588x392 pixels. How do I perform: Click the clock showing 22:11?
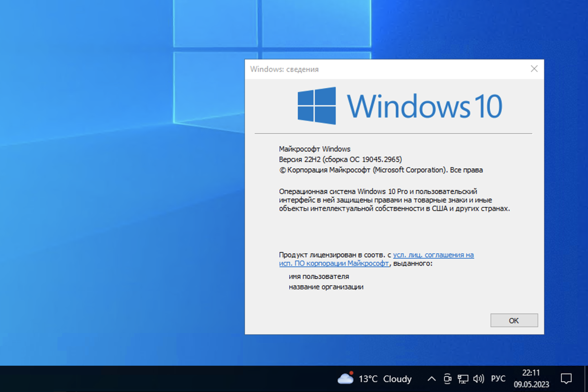tap(532, 373)
